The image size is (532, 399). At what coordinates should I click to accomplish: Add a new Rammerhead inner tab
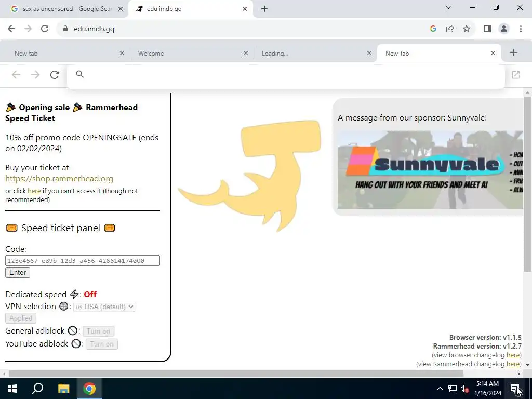(x=513, y=52)
